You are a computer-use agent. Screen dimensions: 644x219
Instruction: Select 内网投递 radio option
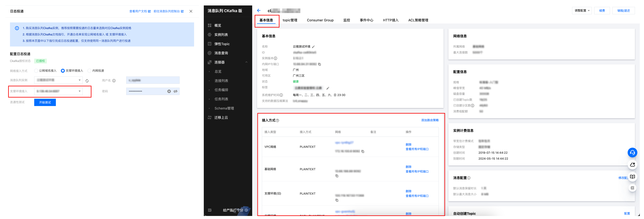[x=89, y=71]
